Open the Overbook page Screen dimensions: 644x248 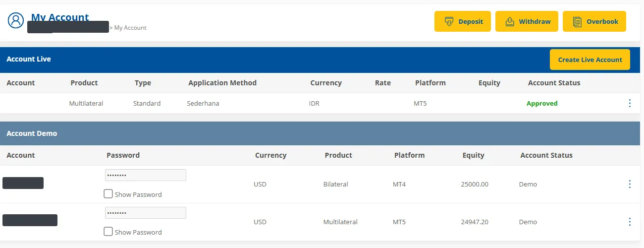tap(594, 21)
